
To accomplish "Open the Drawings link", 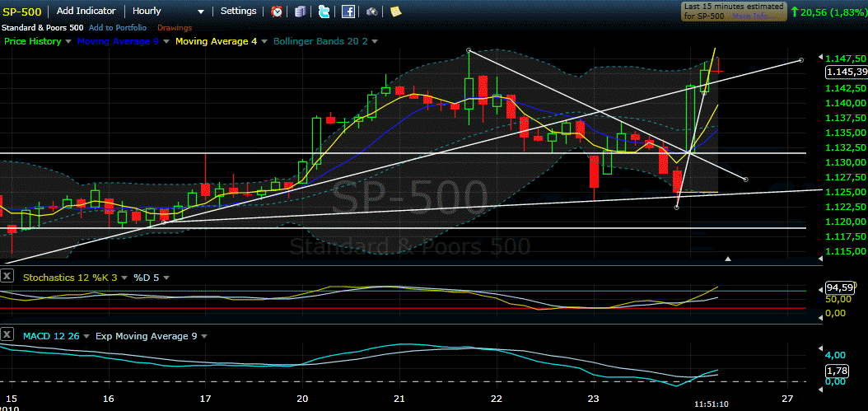I will click(x=175, y=28).
